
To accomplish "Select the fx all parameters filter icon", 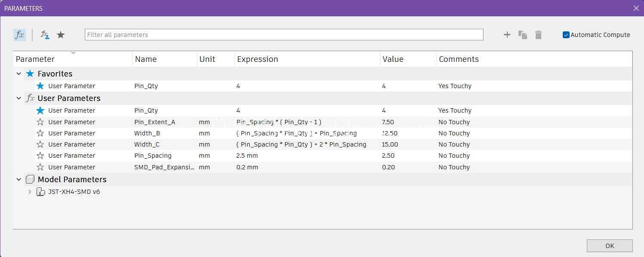I will coord(19,35).
